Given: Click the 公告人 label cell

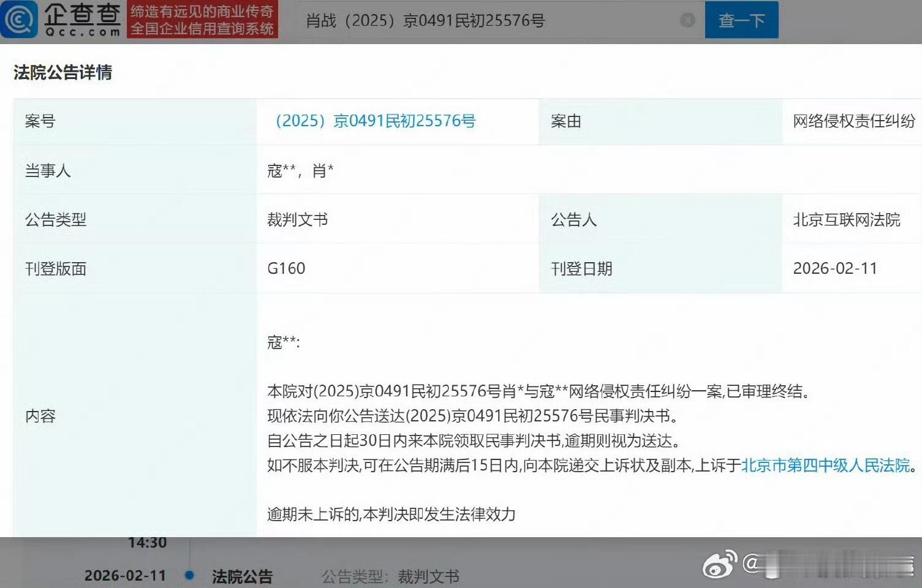Looking at the screenshot, I should coord(660,219).
